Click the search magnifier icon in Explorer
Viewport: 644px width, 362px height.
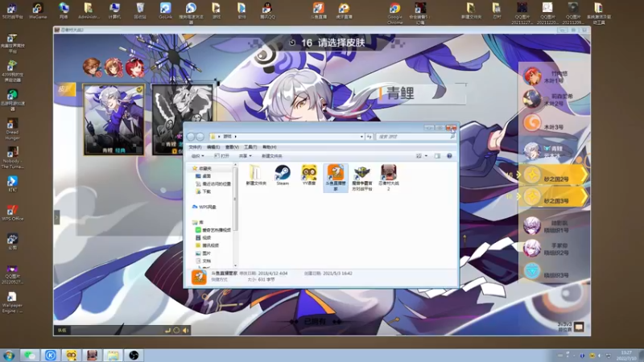coord(452,137)
